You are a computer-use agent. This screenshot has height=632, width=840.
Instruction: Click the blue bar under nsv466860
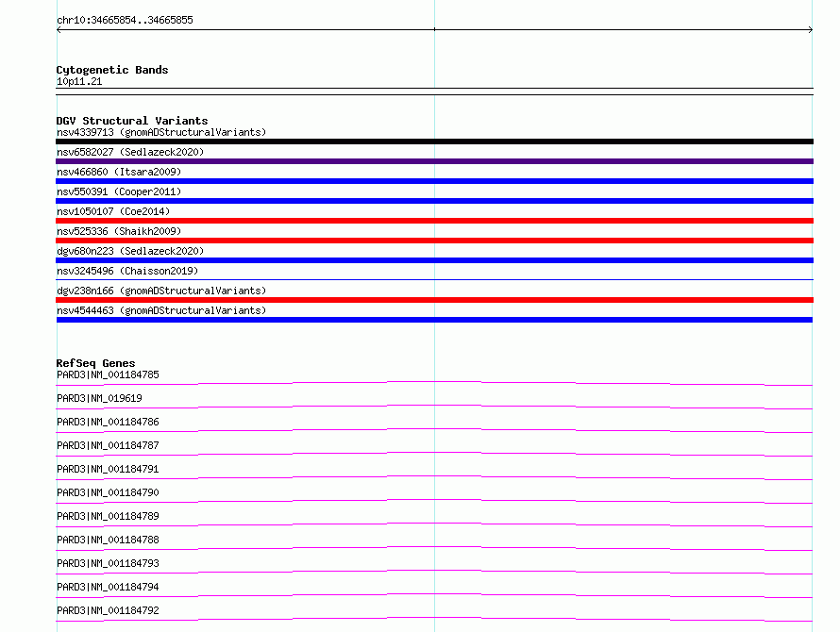tap(434, 181)
